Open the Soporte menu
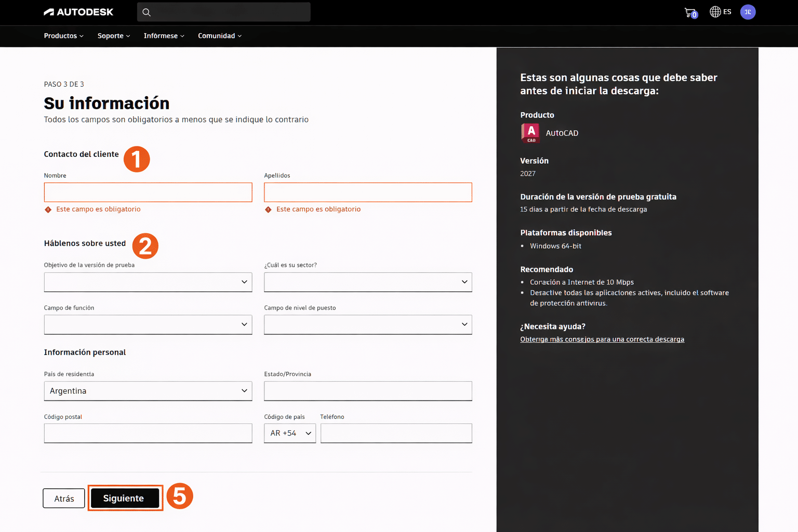The width and height of the screenshot is (798, 532). [x=113, y=36]
